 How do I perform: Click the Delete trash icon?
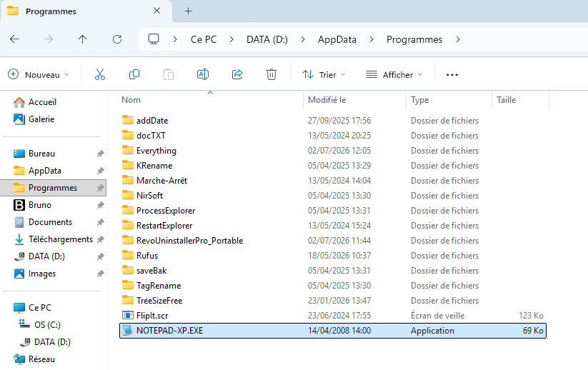coord(271,74)
